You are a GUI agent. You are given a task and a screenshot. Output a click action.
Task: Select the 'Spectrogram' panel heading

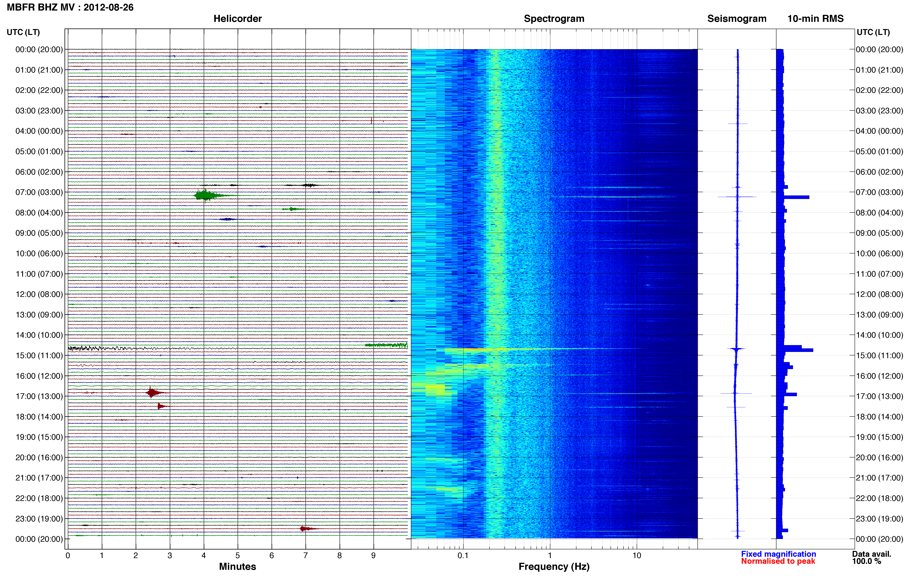pyautogui.click(x=554, y=19)
